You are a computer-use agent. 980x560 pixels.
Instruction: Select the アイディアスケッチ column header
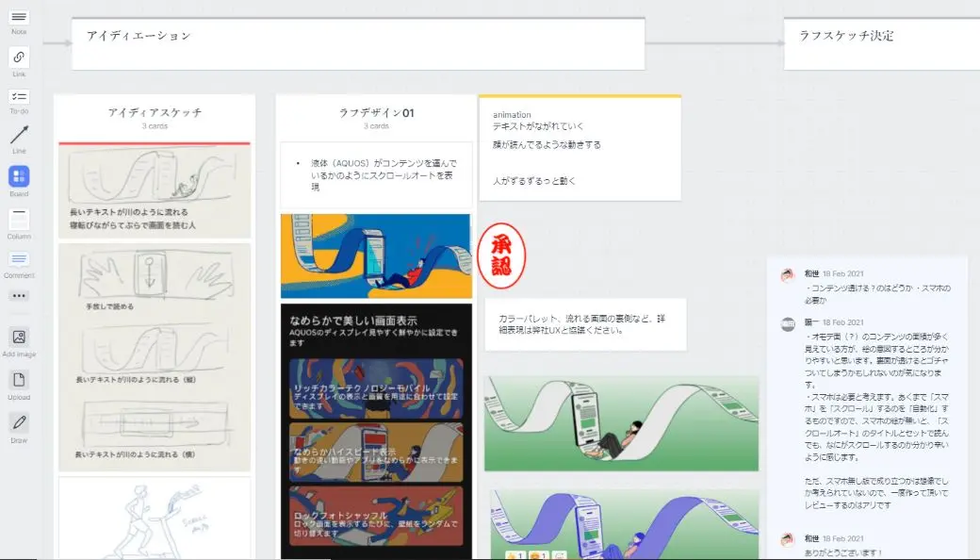155,117
